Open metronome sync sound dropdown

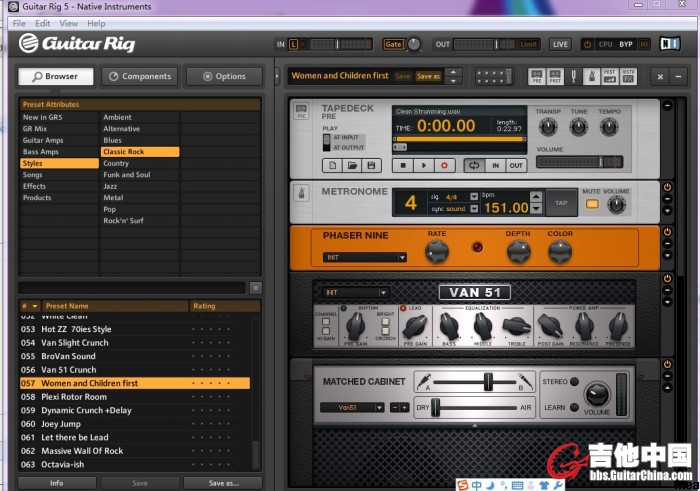[474, 208]
